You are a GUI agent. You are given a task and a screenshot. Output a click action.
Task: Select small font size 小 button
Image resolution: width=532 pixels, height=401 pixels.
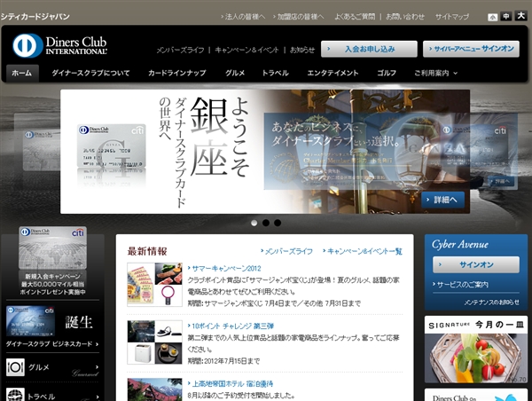[x=493, y=17]
